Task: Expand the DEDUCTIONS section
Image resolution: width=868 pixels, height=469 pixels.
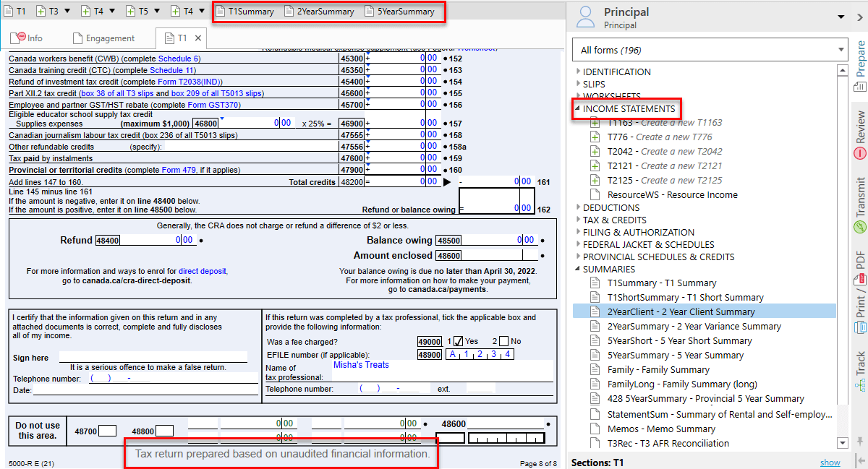Action: 578,207
